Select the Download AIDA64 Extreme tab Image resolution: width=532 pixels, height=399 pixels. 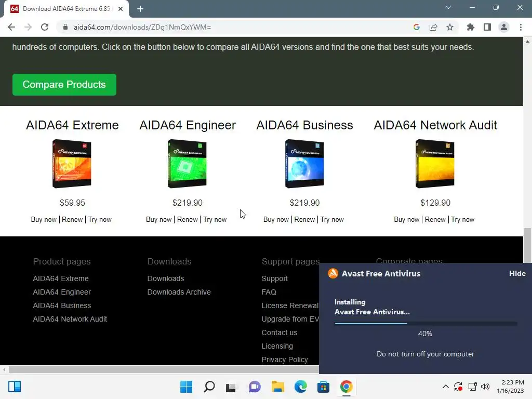[66, 9]
